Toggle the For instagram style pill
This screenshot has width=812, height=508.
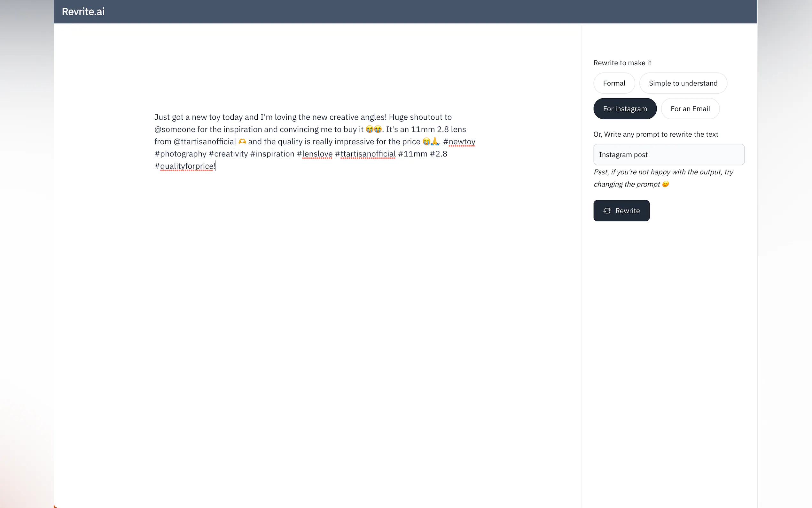pyautogui.click(x=625, y=109)
